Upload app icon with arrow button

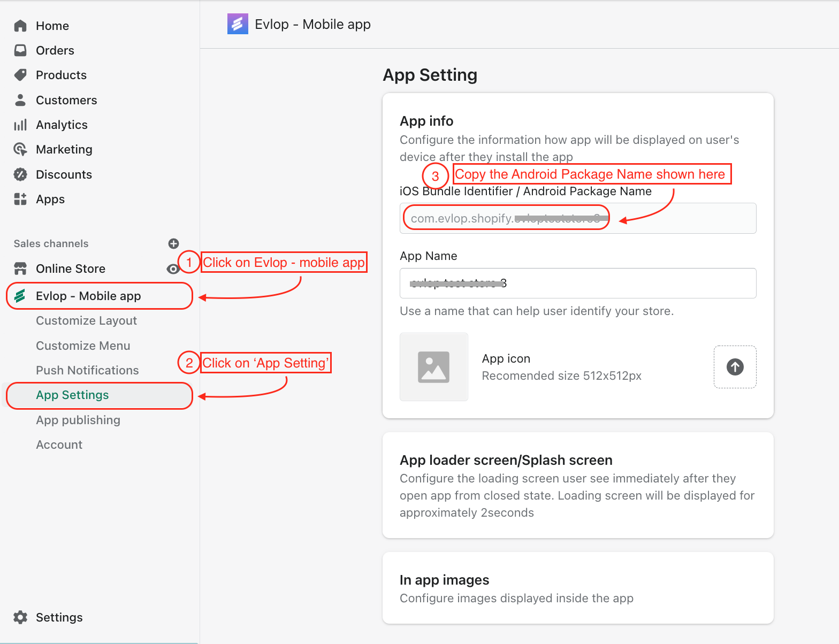click(x=735, y=367)
